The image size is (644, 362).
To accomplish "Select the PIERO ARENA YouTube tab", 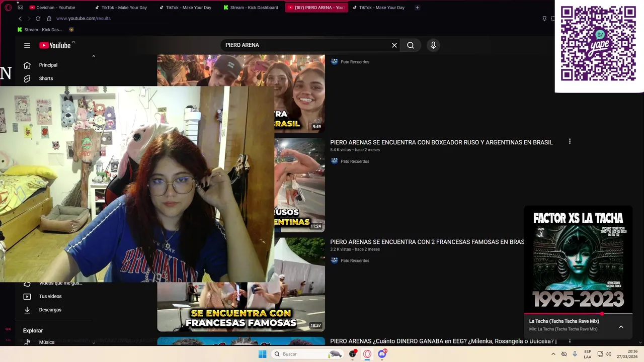I will 316,8.
